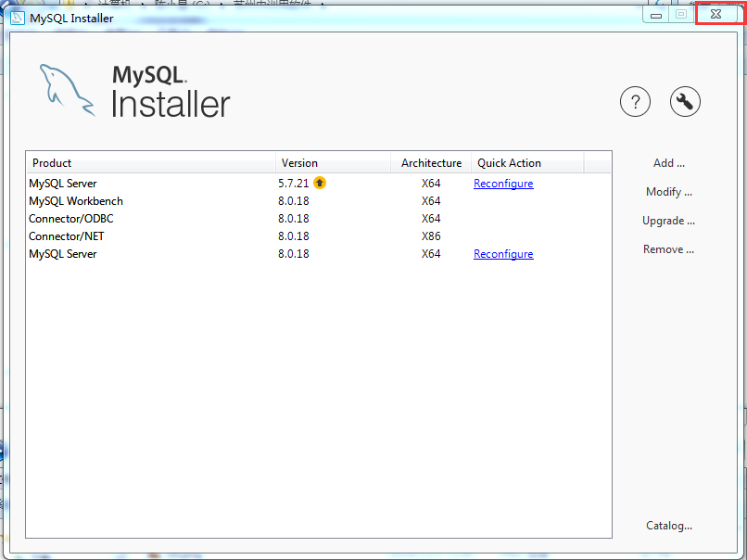This screenshot has width=747, height=560.
Task: Click the Modify button
Action: 668,191
